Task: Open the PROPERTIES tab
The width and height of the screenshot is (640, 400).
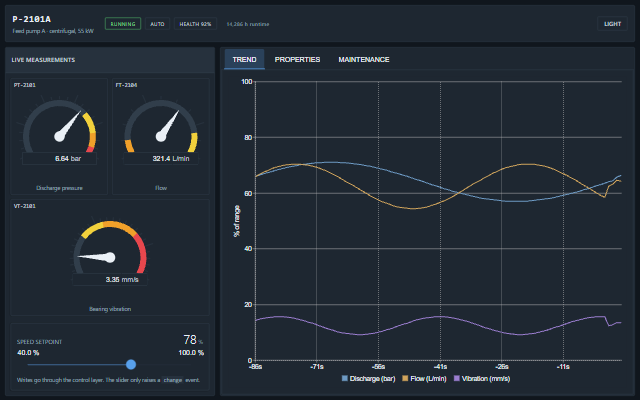Action: point(297,60)
